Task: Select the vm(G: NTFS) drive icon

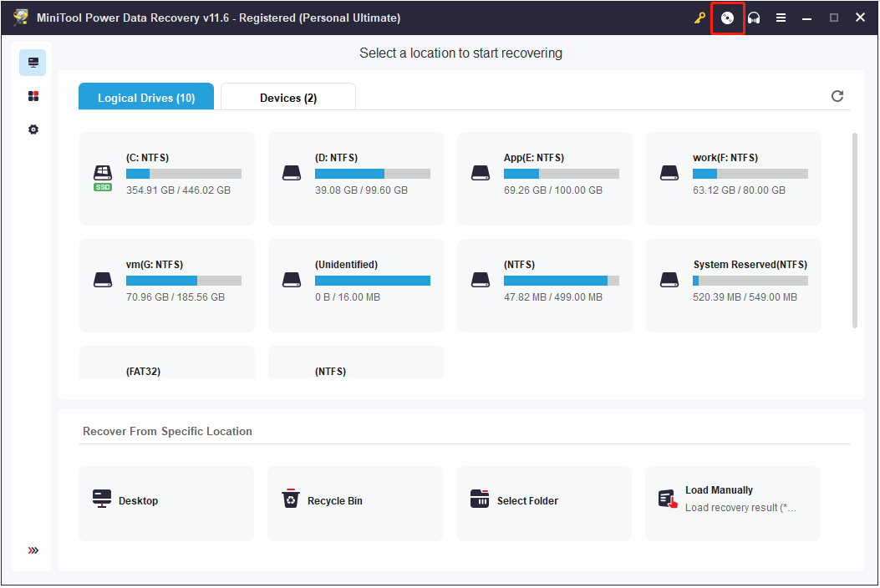Action: tap(103, 280)
